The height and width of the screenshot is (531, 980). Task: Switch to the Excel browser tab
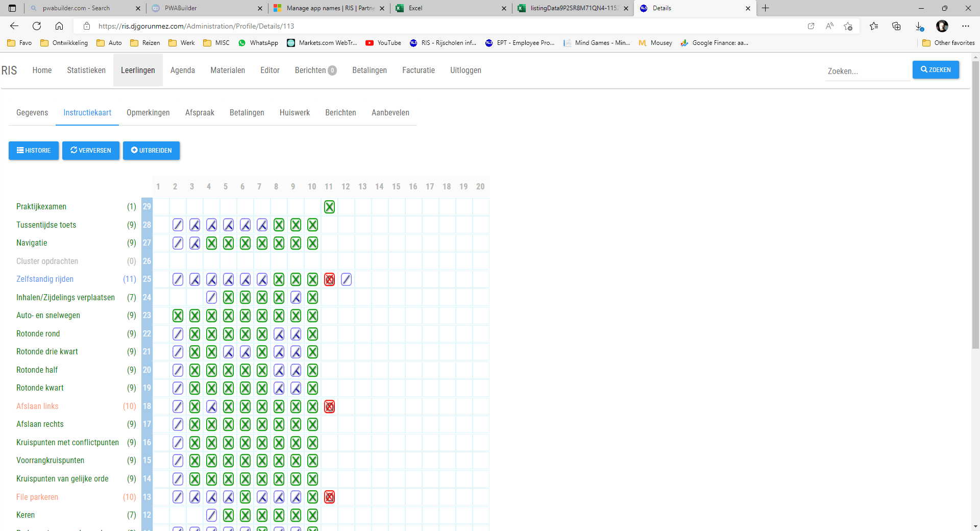452,8
